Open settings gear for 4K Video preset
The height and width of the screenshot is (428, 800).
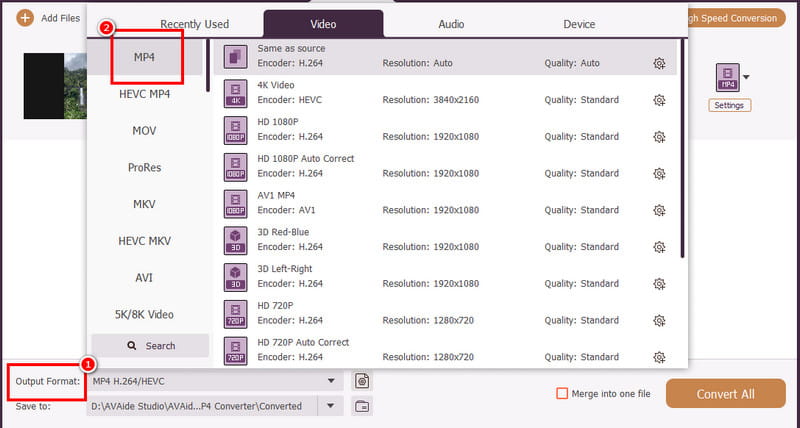pyautogui.click(x=659, y=100)
